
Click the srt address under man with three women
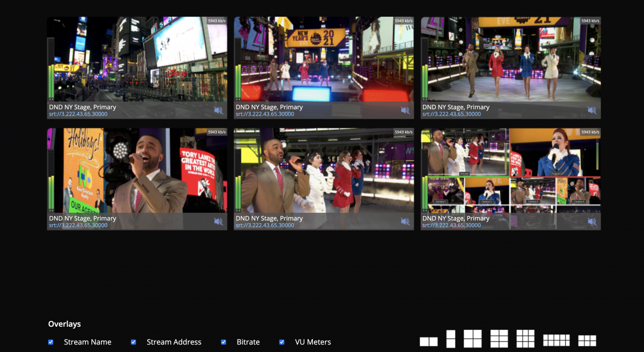265,225
